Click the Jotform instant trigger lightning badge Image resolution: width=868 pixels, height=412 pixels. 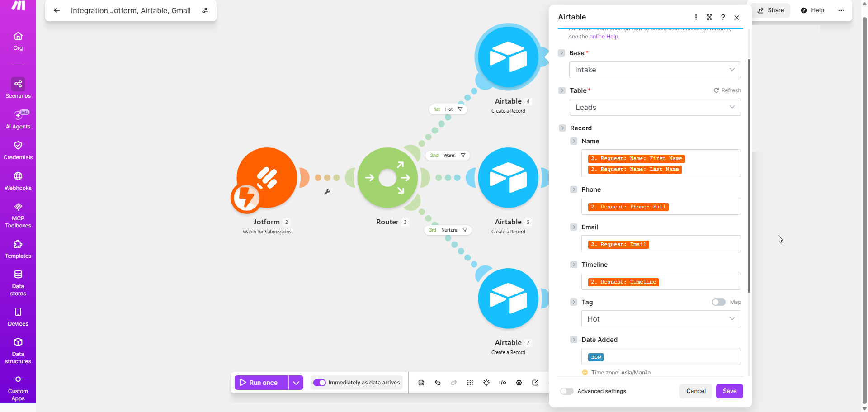[x=246, y=198]
